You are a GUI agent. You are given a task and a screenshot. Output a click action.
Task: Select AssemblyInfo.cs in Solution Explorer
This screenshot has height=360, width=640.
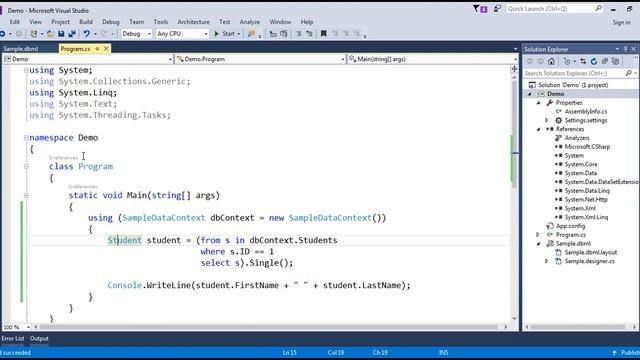(586, 111)
